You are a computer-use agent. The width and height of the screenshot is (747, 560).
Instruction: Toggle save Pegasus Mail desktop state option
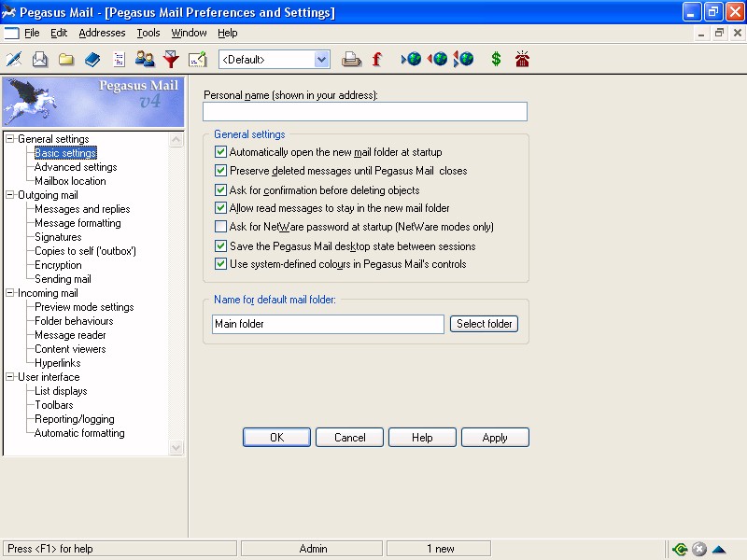coord(220,246)
